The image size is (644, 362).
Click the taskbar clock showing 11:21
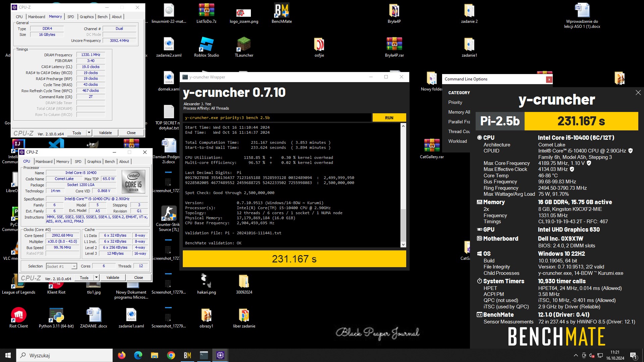point(615,355)
